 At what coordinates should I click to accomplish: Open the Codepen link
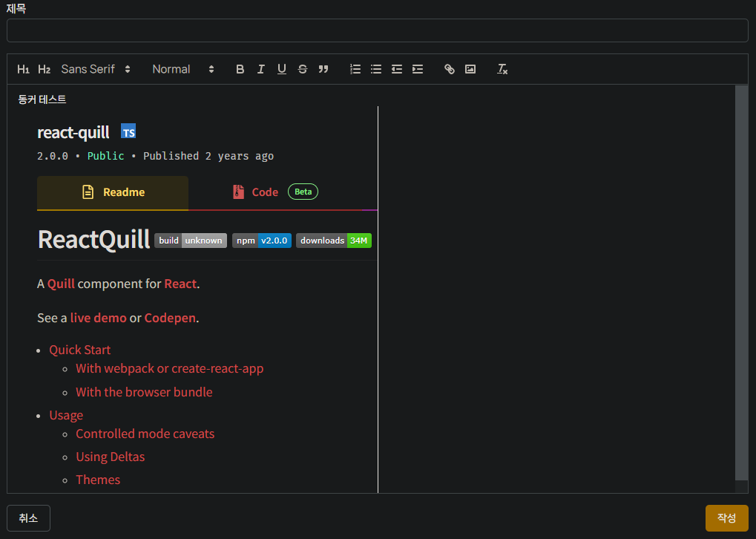(170, 318)
